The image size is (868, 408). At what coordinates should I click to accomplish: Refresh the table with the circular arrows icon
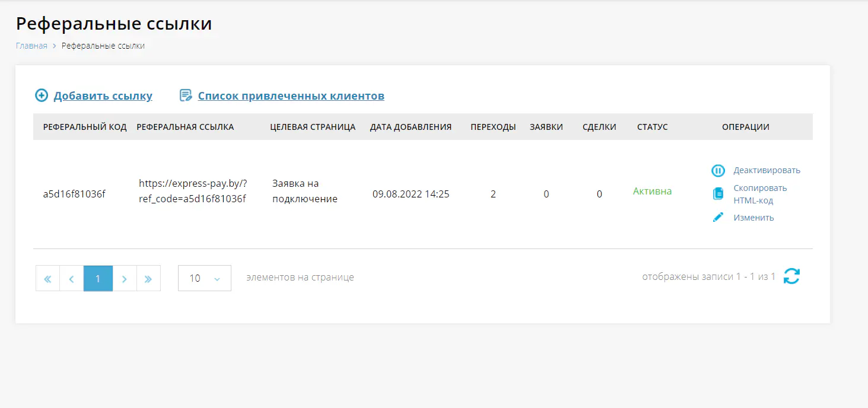[791, 276]
